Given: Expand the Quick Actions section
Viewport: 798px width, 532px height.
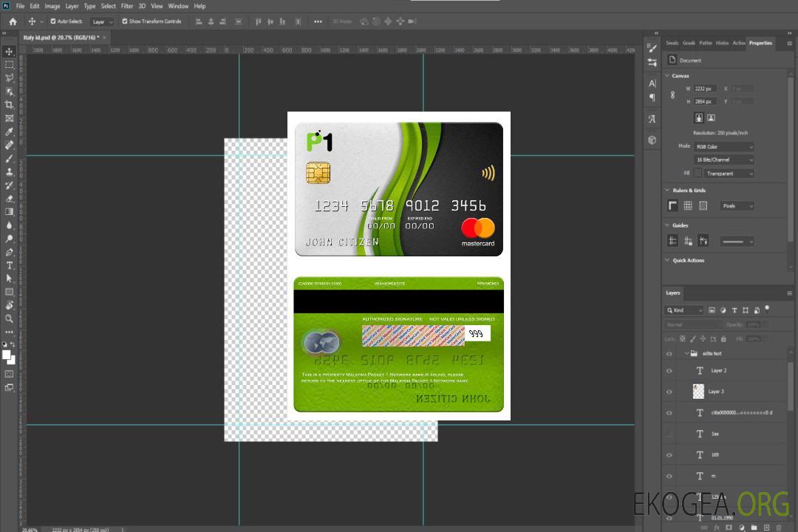Looking at the screenshot, I should click(667, 260).
